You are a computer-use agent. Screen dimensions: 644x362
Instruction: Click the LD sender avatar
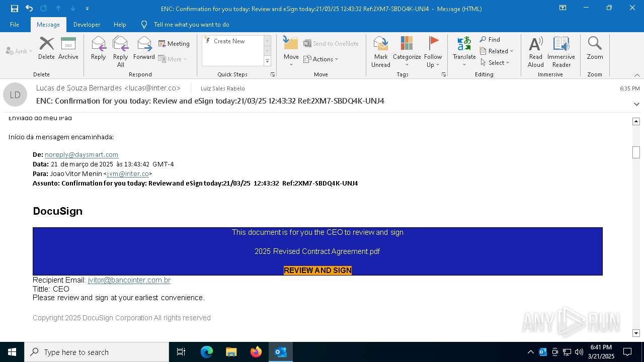(15, 95)
